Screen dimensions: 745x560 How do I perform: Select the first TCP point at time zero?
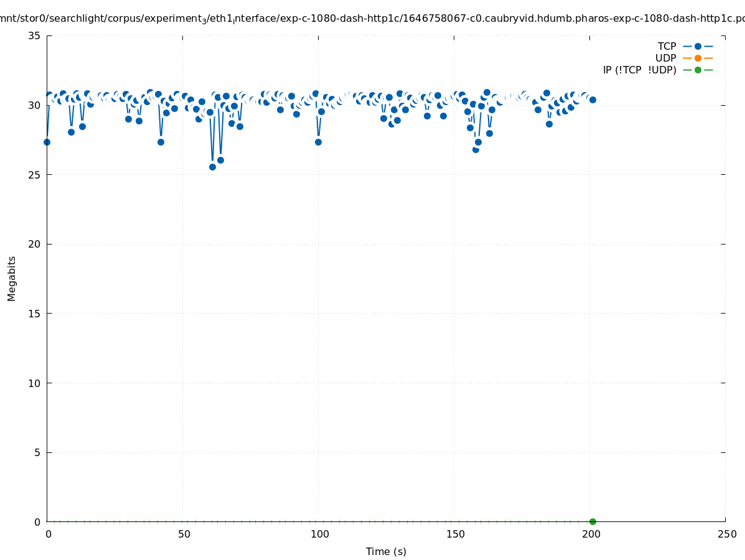[47, 142]
